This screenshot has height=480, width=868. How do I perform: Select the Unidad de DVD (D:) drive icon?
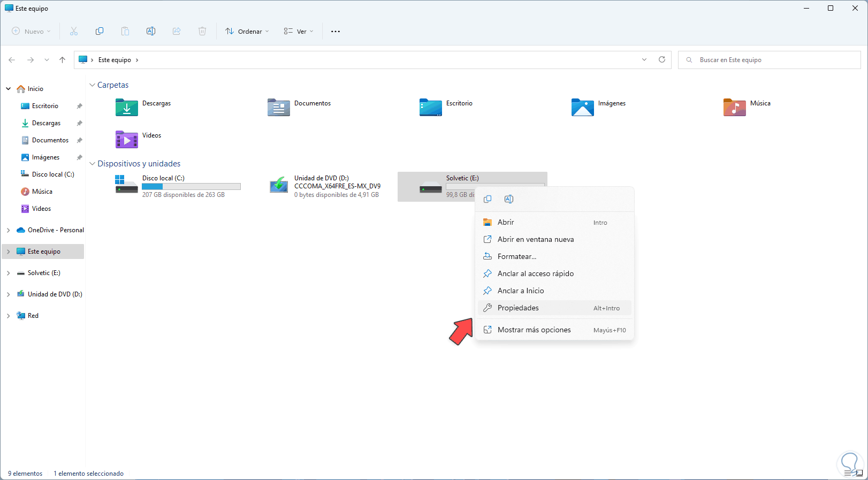[x=279, y=185]
